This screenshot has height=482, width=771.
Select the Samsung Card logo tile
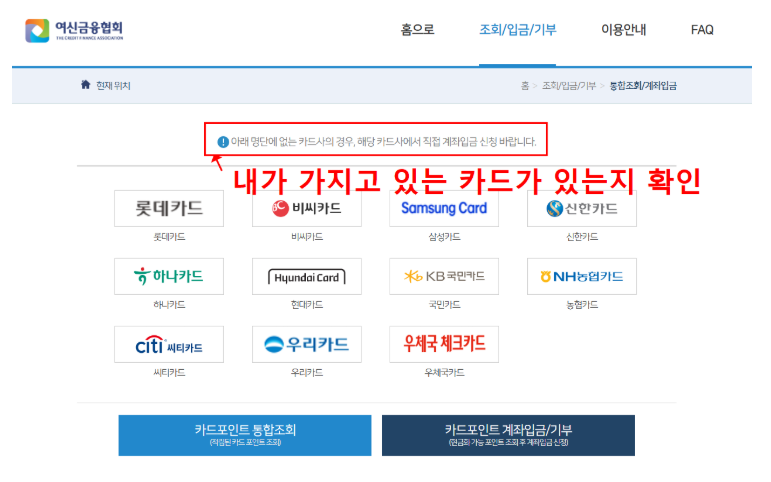(x=444, y=209)
